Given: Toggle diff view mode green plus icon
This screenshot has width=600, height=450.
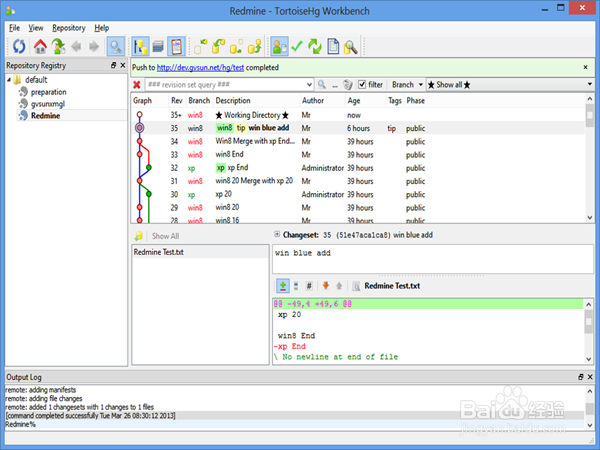Looking at the screenshot, I should 283,286.
